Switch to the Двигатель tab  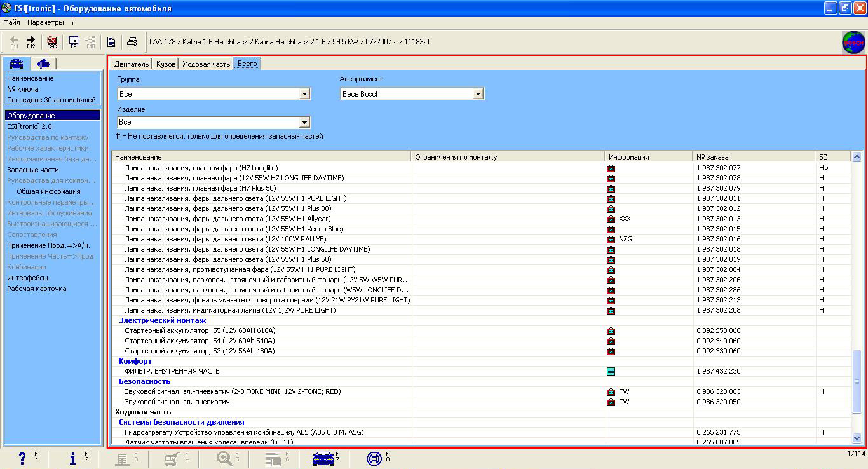(132, 64)
